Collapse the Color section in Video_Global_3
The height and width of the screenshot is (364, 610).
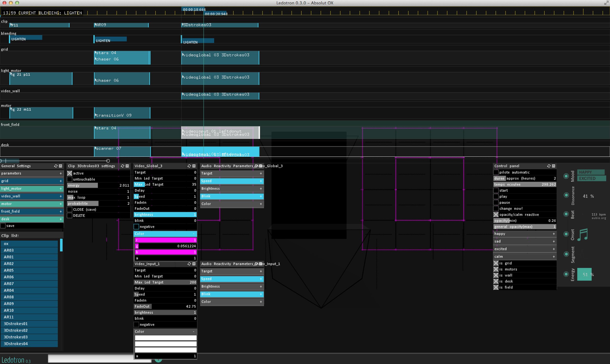tap(165, 234)
